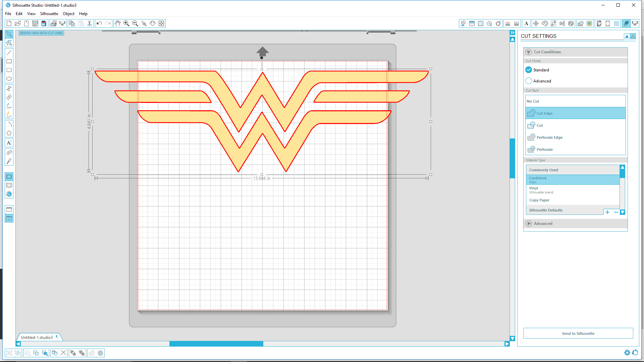Screen dimensions: 644x362
Task: Choose the Cut Edge style
Action: coord(575,113)
